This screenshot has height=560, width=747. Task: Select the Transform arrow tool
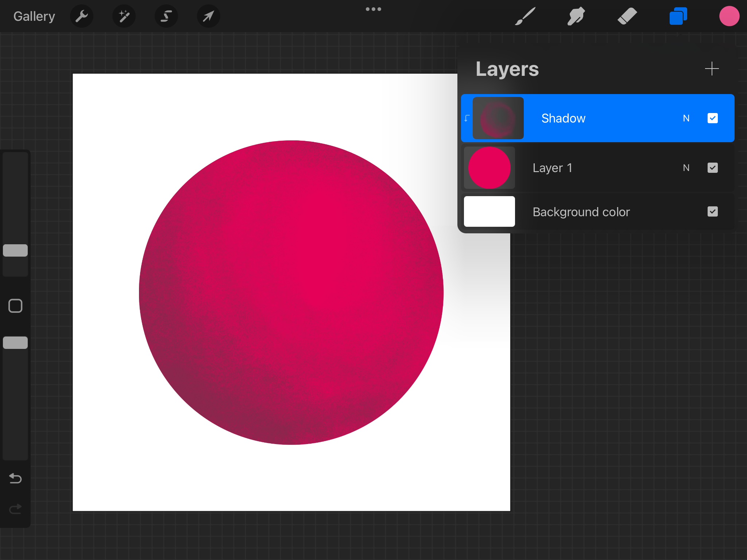(208, 16)
